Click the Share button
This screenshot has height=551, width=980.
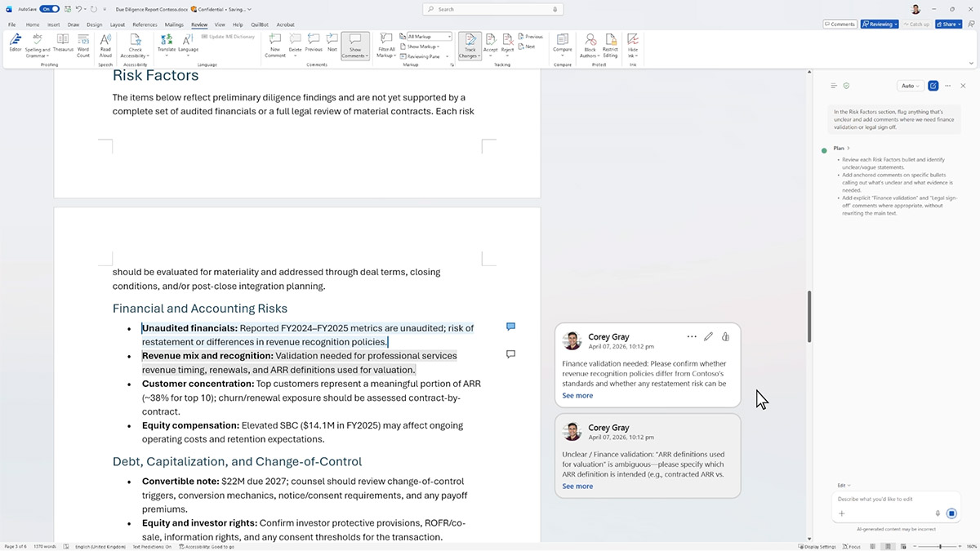click(x=948, y=24)
